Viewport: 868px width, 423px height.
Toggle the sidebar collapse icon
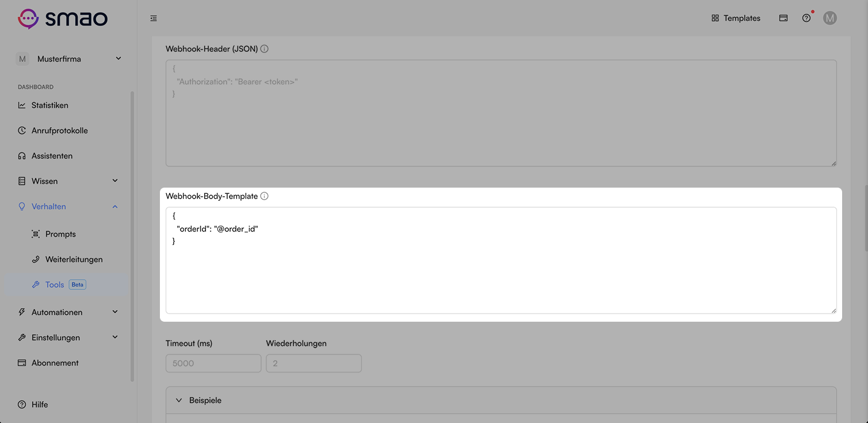pyautogui.click(x=154, y=18)
